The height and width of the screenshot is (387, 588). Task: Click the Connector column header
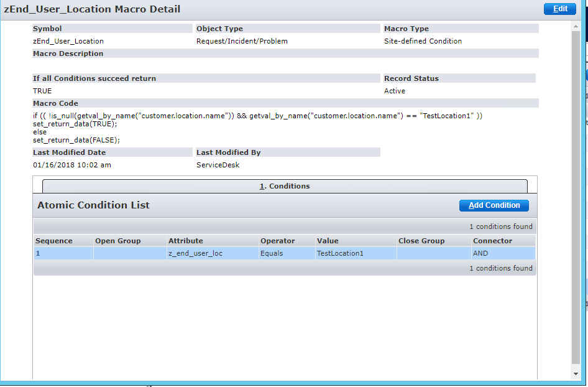click(493, 241)
